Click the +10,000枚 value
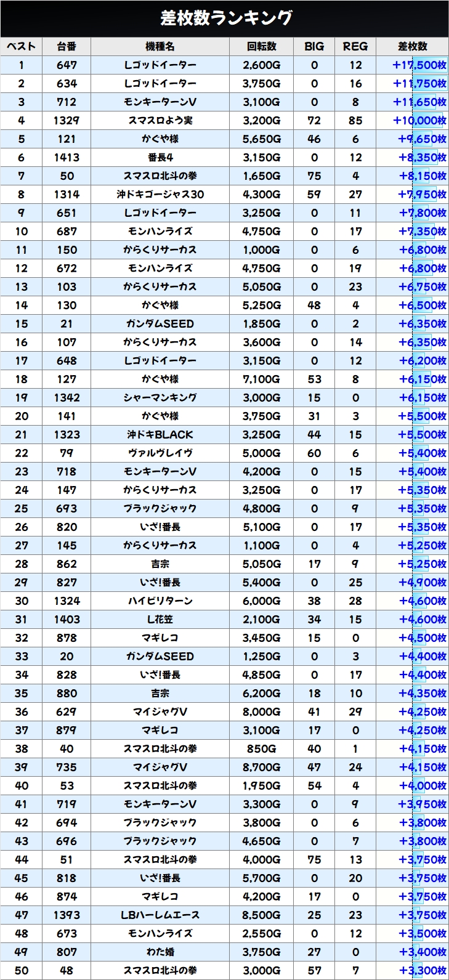449x980 pixels. 419,120
